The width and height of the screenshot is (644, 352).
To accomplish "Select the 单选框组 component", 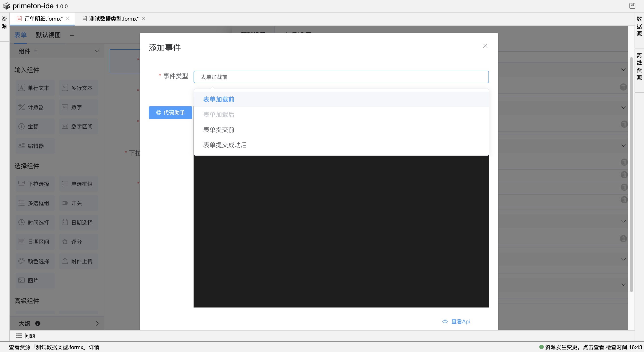I will pyautogui.click(x=78, y=184).
